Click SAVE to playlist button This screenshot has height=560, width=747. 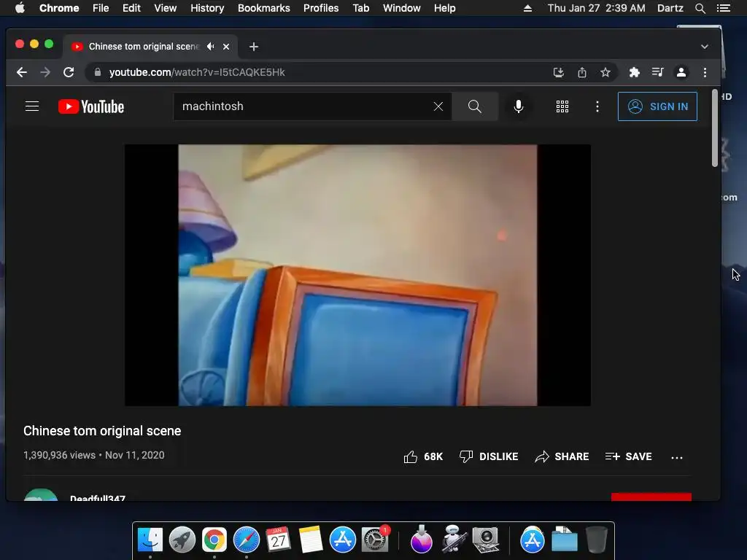(628, 456)
